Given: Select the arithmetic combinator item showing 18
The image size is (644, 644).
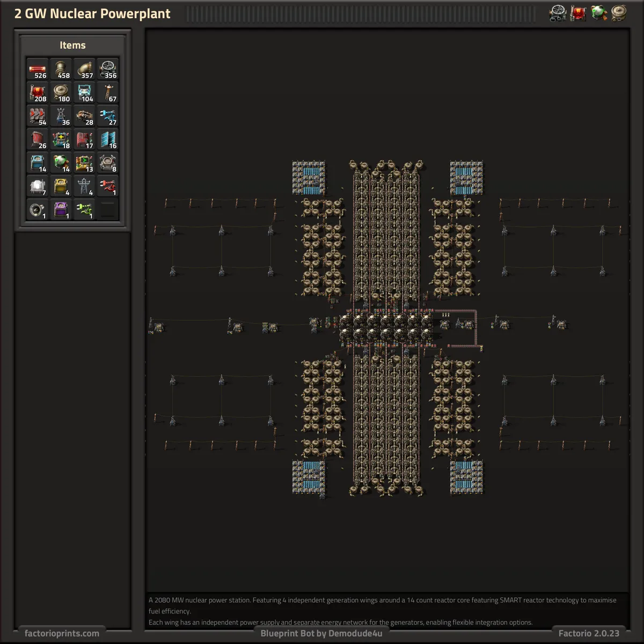Looking at the screenshot, I should [x=61, y=140].
